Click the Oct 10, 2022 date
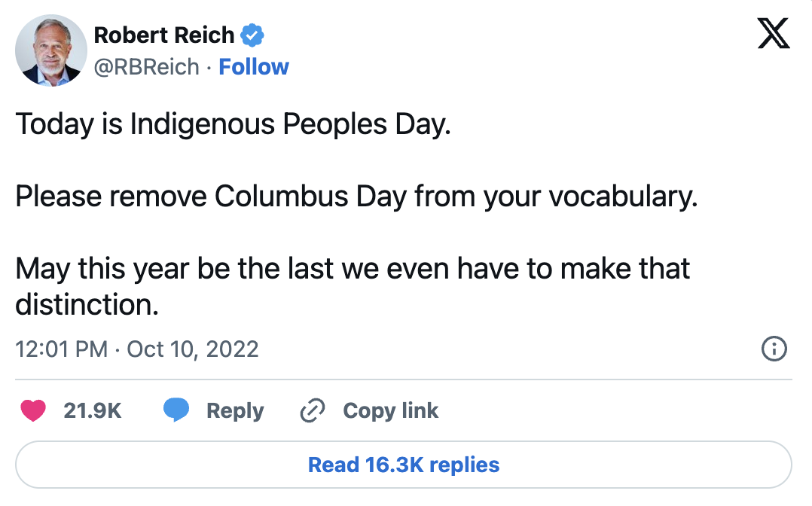This screenshot has width=812, height=506. (x=193, y=349)
